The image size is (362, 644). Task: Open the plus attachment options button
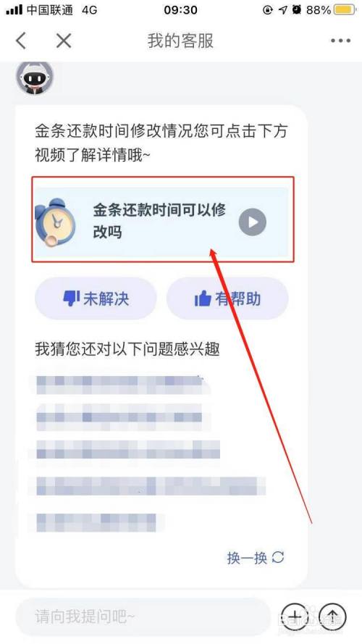pyautogui.click(x=295, y=616)
